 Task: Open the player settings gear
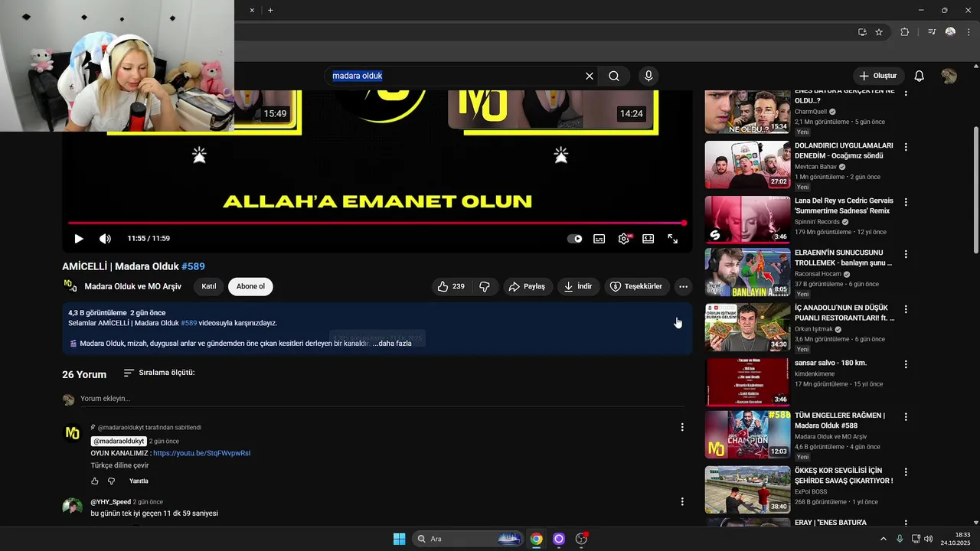click(624, 239)
